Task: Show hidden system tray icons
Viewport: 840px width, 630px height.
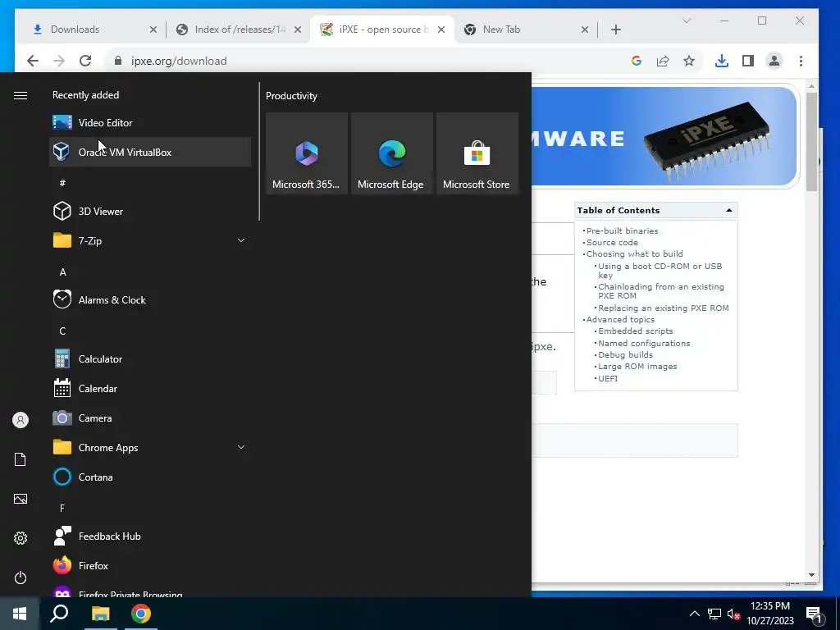Action: click(694, 614)
